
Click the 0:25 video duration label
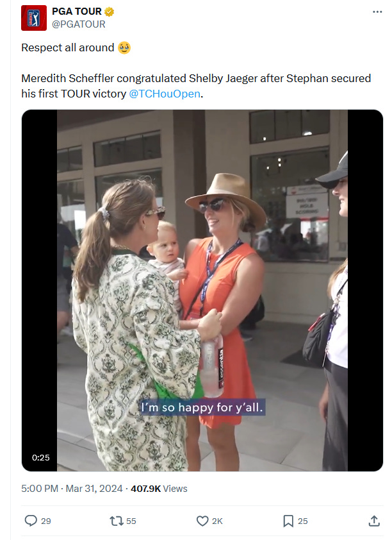point(40,457)
